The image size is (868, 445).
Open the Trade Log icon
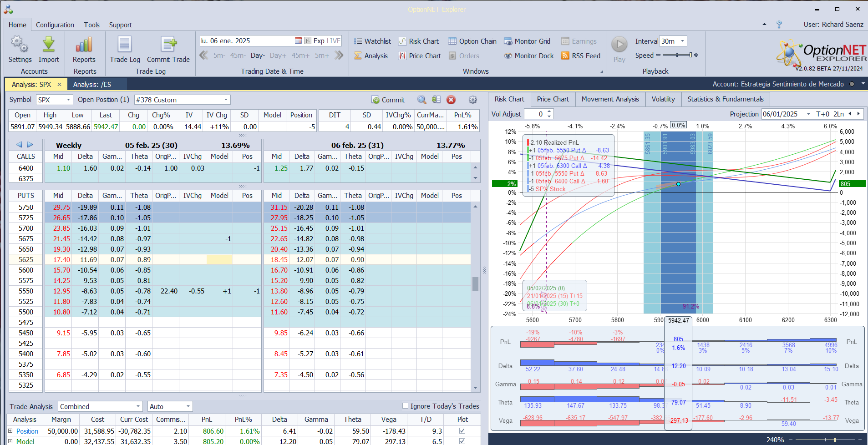(125, 45)
